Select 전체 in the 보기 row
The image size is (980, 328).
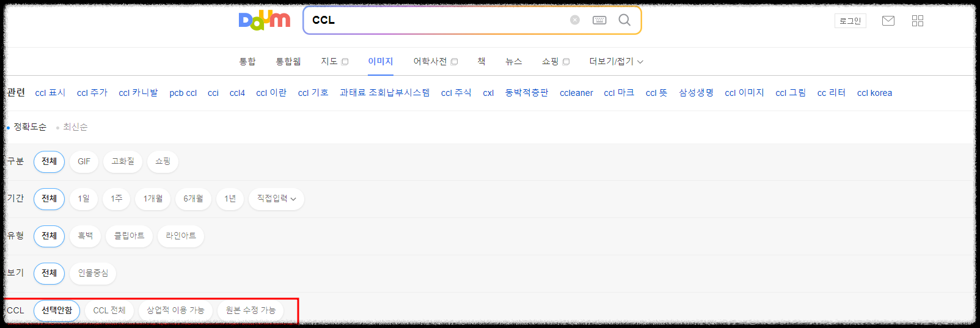click(49, 274)
